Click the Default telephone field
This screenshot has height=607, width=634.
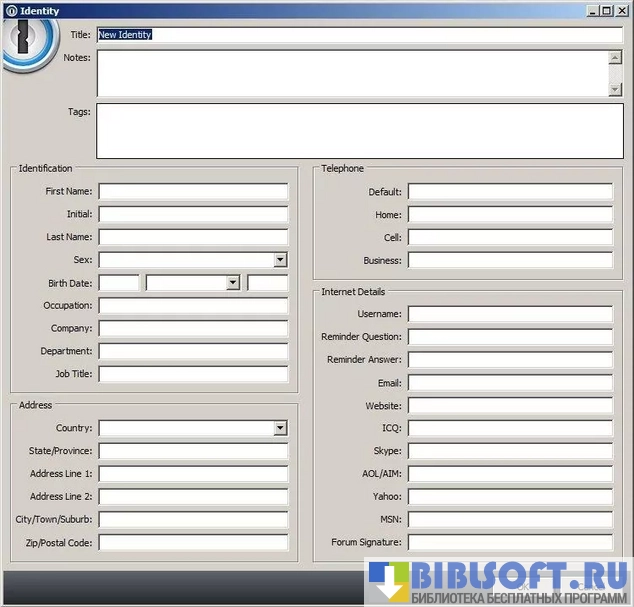(510, 192)
